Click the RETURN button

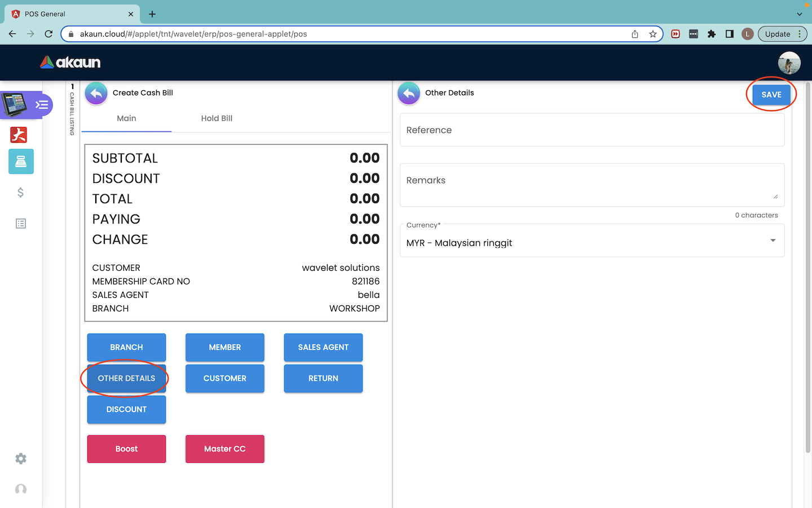tap(323, 378)
